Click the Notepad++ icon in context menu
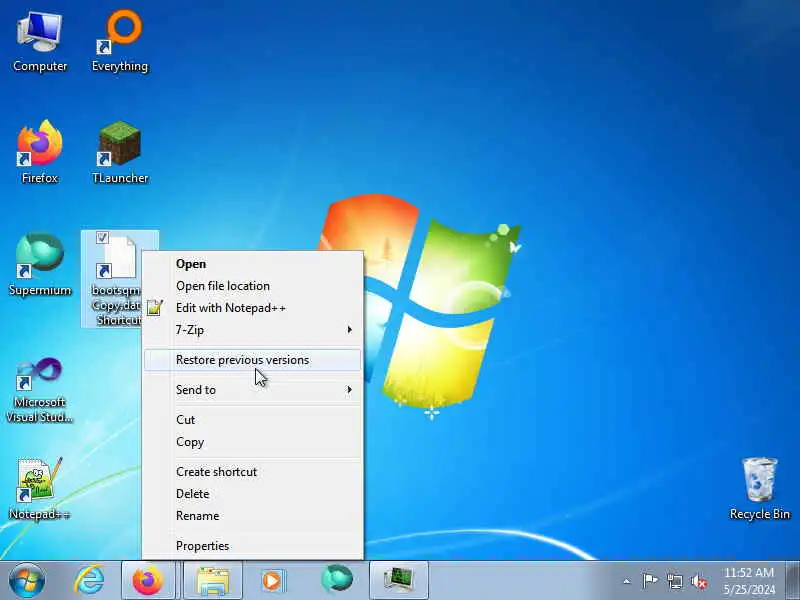This screenshot has height=600, width=800. pyautogui.click(x=155, y=308)
